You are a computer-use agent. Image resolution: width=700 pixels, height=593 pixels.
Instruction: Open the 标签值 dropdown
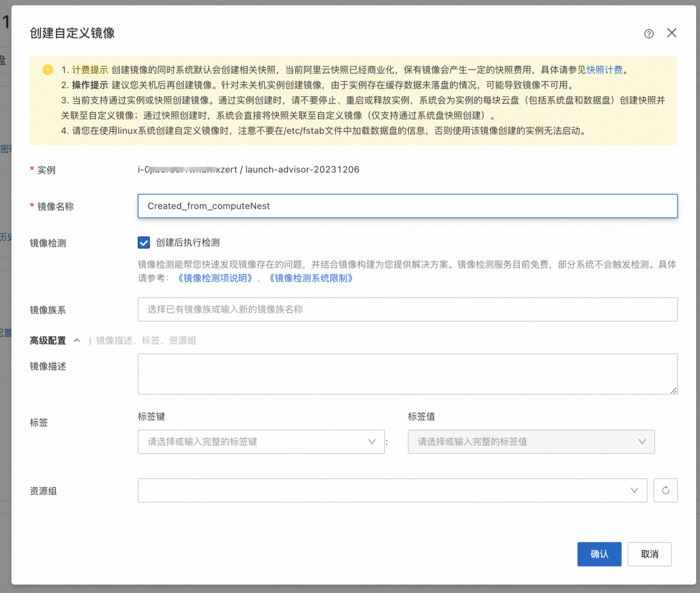click(x=530, y=442)
